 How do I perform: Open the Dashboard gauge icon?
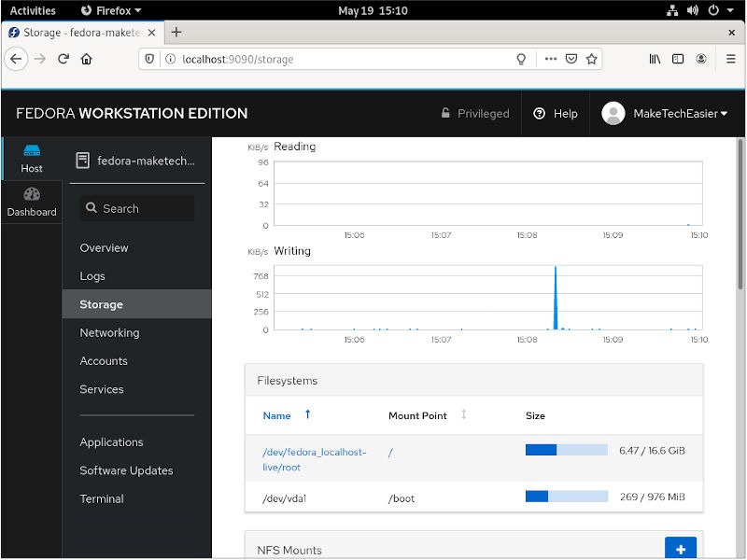pyautogui.click(x=32, y=195)
